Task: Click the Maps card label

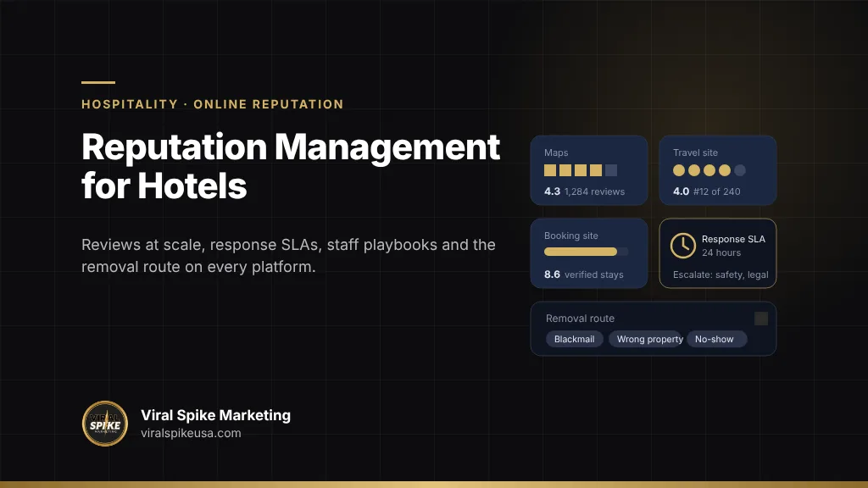Action: pos(556,152)
